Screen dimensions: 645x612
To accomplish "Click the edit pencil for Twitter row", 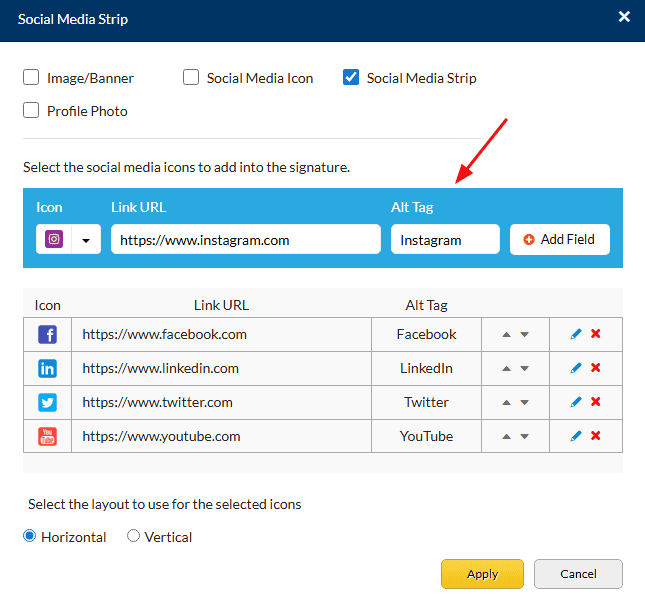I will pyautogui.click(x=576, y=402).
